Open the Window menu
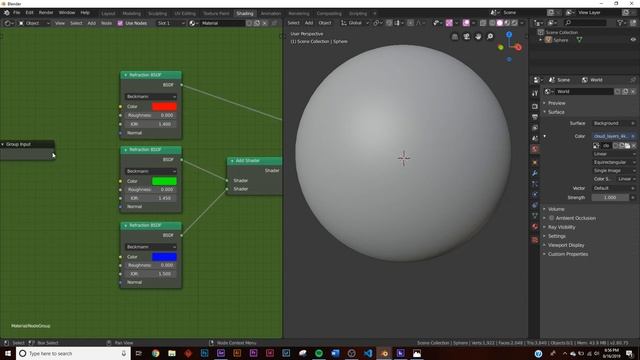This screenshot has width=640, height=360. 67,13
